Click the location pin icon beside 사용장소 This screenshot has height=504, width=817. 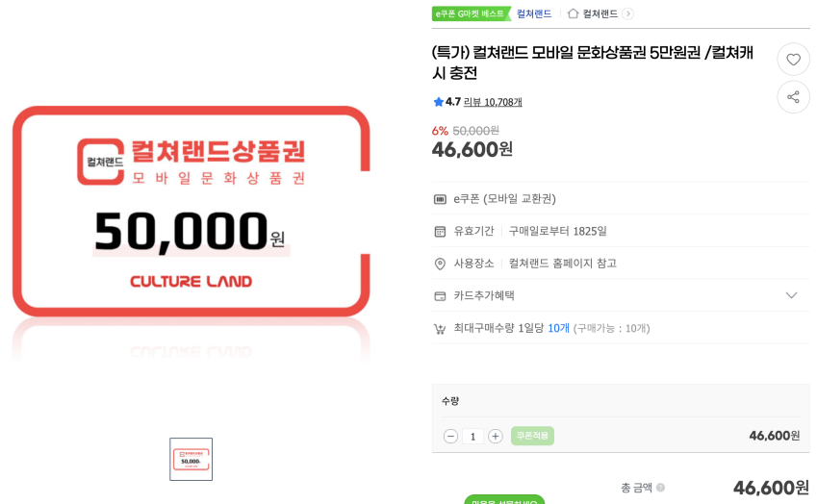coord(440,264)
